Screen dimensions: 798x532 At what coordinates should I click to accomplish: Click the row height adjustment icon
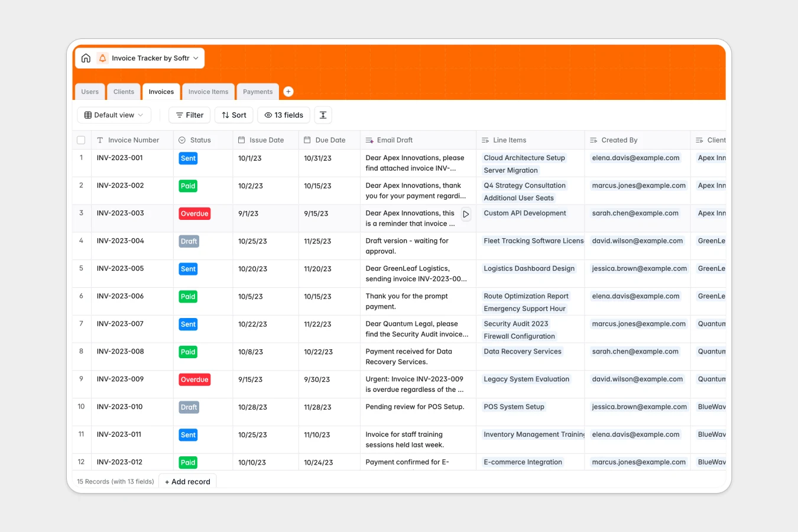pyautogui.click(x=323, y=115)
